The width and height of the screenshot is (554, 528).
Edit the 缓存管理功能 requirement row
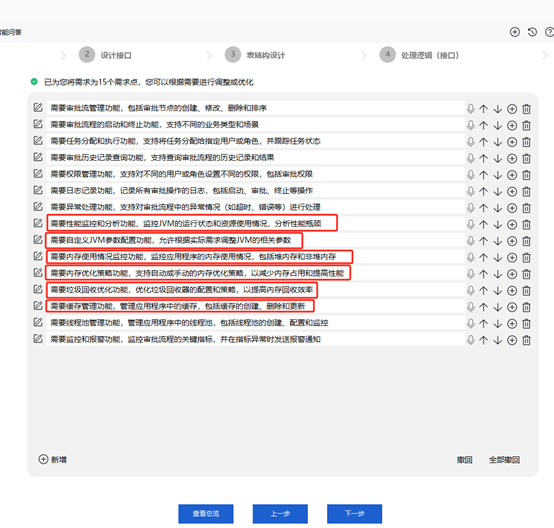(38, 305)
